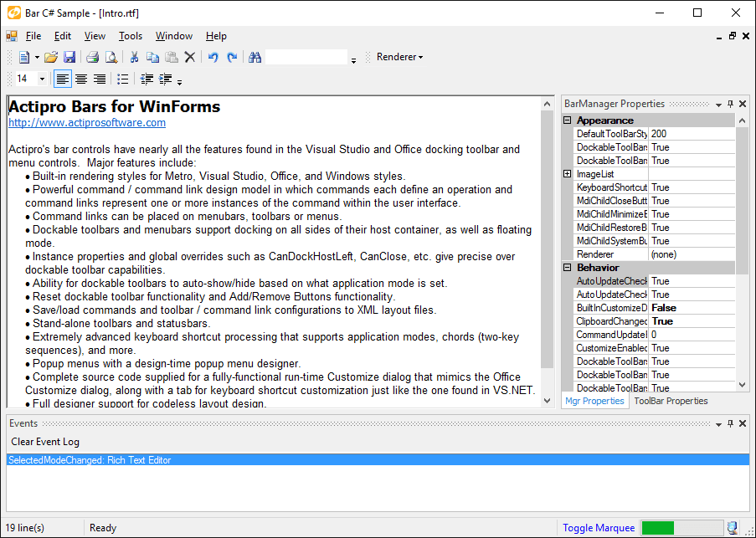Close the Intro.rtf child document from menubar
The height and width of the screenshot is (538, 756).
[746, 36]
